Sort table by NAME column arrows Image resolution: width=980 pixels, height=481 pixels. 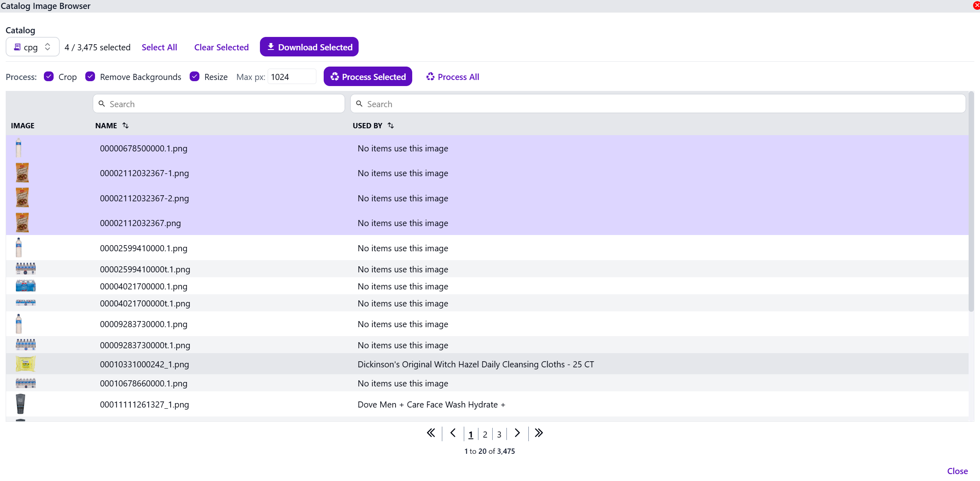click(x=125, y=125)
